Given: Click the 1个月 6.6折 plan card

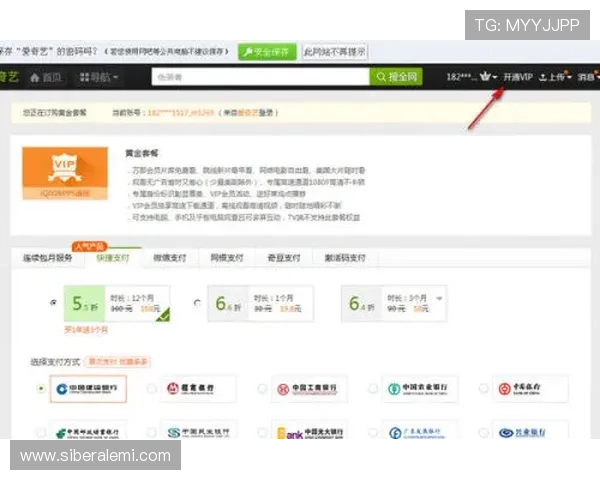Looking at the screenshot, I should [261, 303].
